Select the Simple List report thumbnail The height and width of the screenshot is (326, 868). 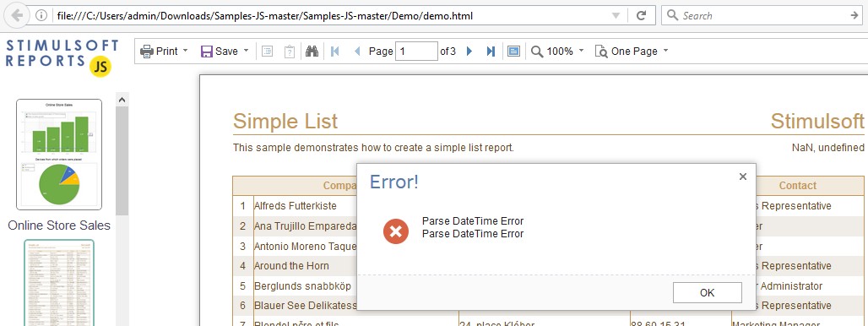pyautogui.click(x=59, y=284)
